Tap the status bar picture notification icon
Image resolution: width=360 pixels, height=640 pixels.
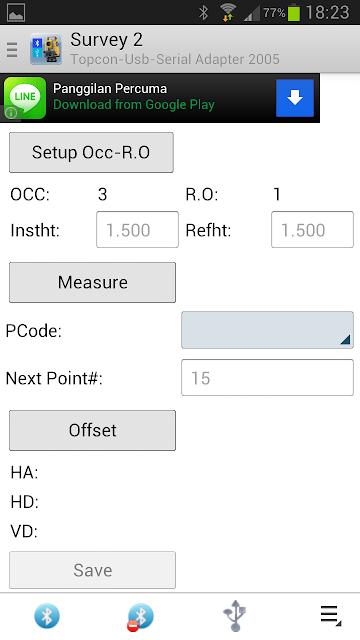[16, 13]
